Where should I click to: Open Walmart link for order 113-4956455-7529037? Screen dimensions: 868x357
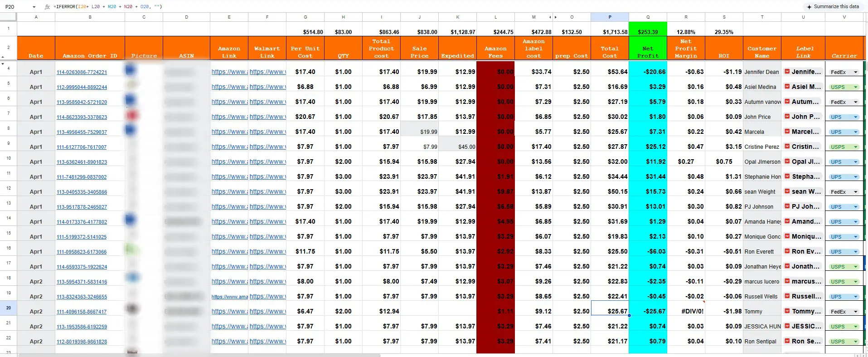click(267, 132)
